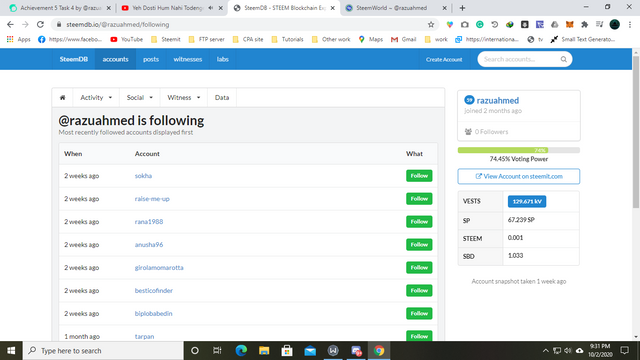The width and height of the screenshot is (640, 360).
Task: Open Mail app from the taskbar
Action: [x=310, y=351]
